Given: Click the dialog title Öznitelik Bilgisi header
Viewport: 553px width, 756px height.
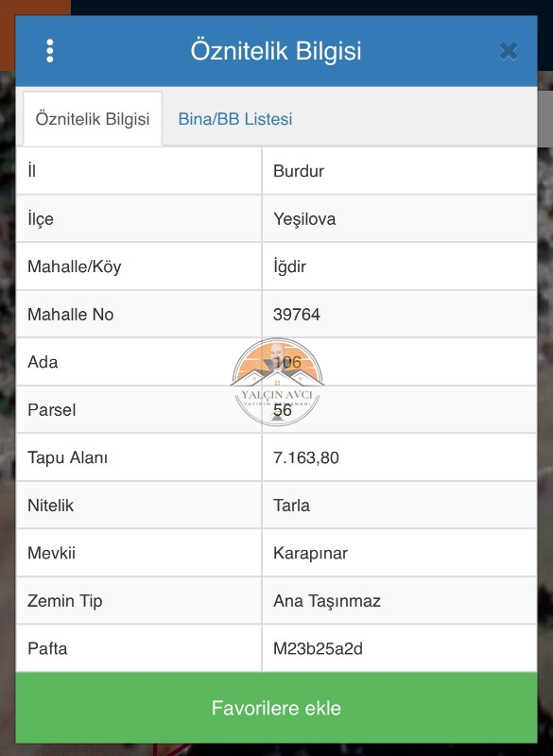Looking at the screenshot, I should pyautogui.click(x=276, y=51).
